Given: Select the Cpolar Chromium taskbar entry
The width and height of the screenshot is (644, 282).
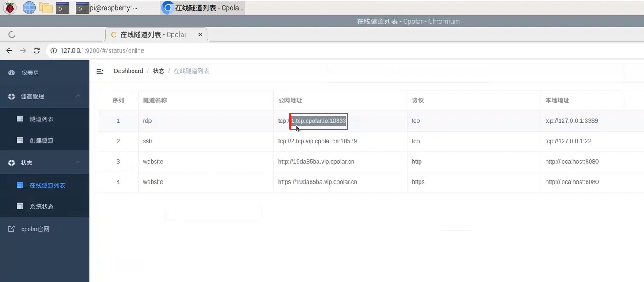Looking at the screenshot, I should click(203, 8).
